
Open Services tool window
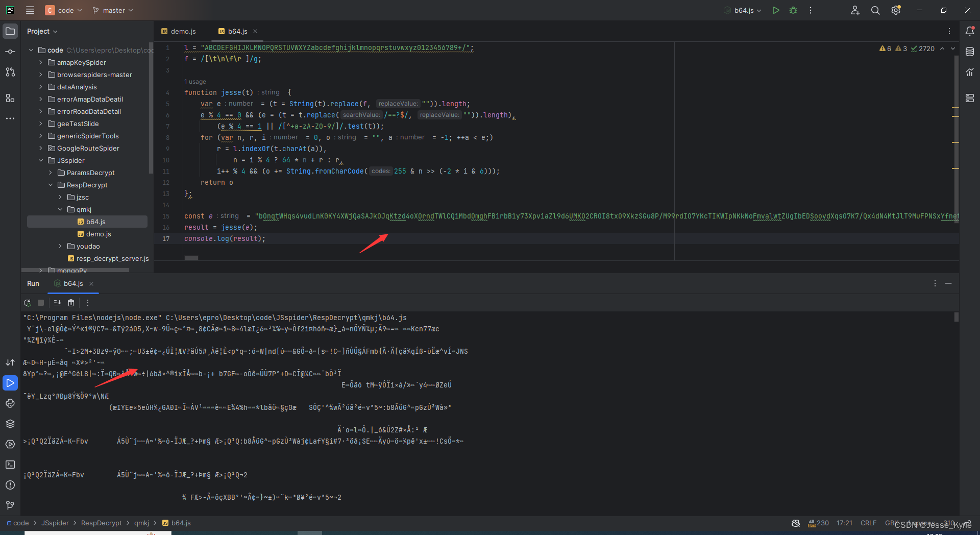pyautogui.click(x=10, y=444)
